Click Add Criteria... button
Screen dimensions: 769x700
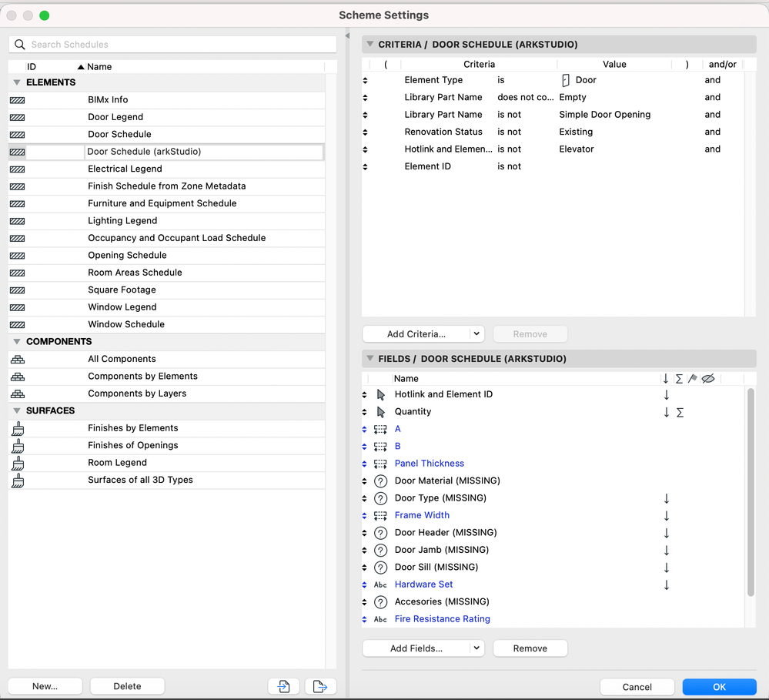416,334
